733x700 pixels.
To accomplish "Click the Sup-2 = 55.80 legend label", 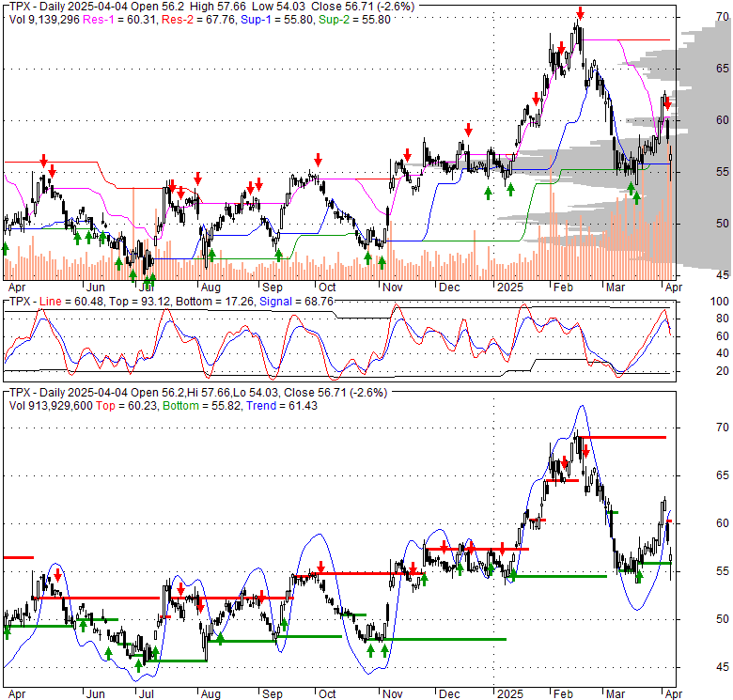I will (354, 20).
